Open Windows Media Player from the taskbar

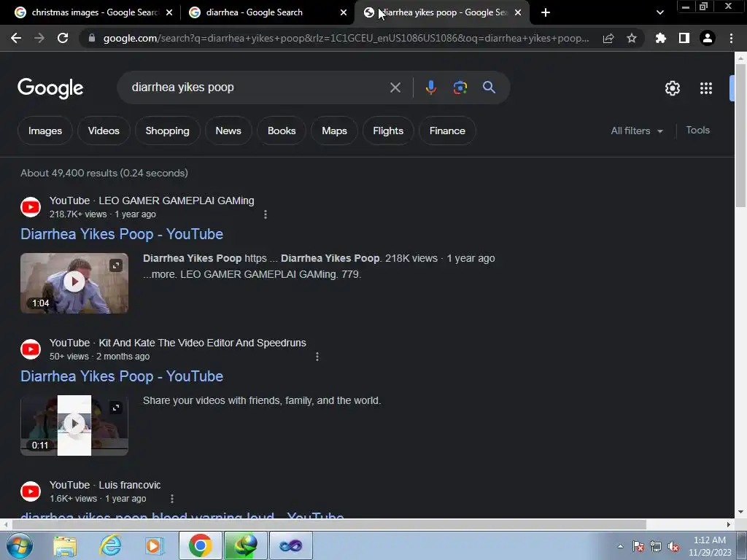(154, 546)
